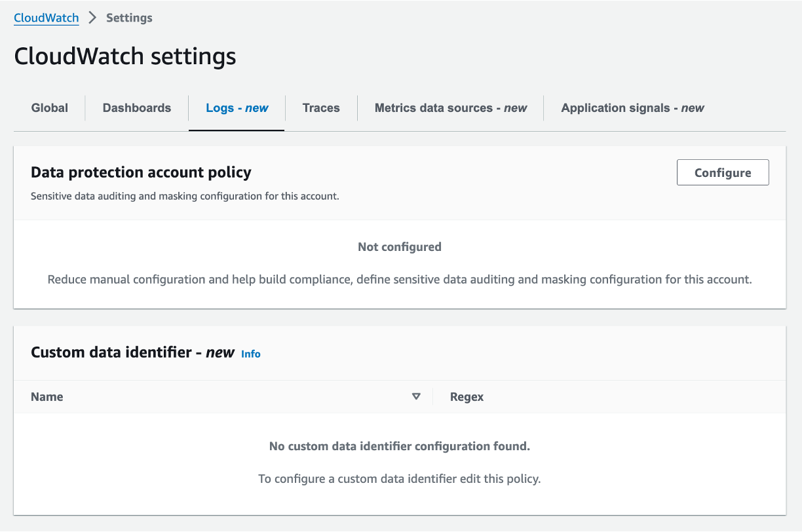
Task: Select the Regex column header
Action: [x=467, y=396]
